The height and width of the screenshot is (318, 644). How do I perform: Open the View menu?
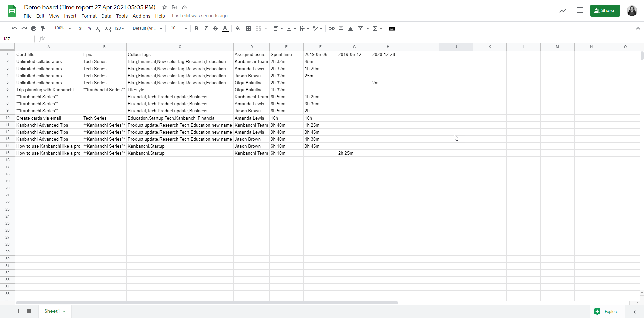pyautogui.click(x=54, y=16)
